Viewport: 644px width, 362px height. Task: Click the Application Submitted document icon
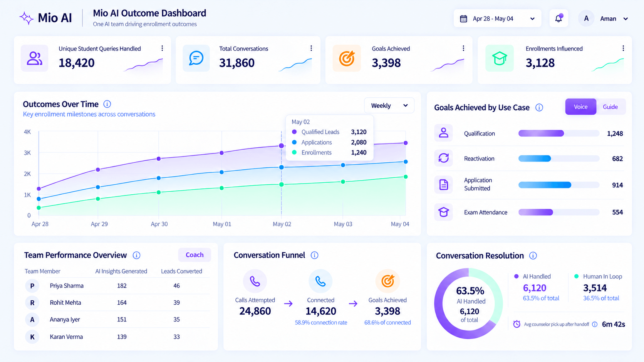443,185
